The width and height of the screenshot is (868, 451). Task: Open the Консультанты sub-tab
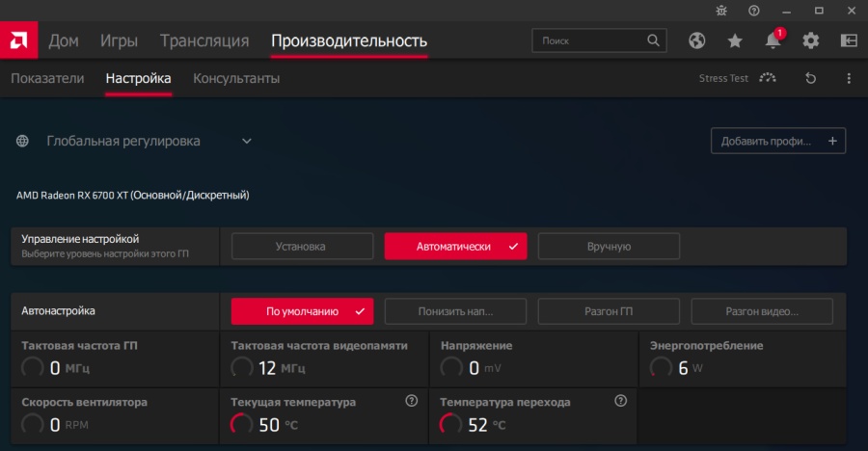236,79
